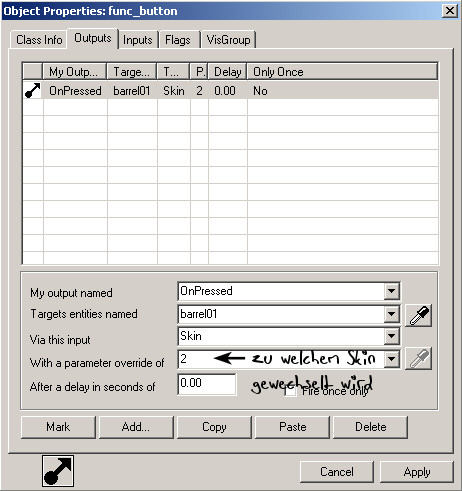Switch to the Class Info tab
462x491 pixels.
click(x=39, y=40)
